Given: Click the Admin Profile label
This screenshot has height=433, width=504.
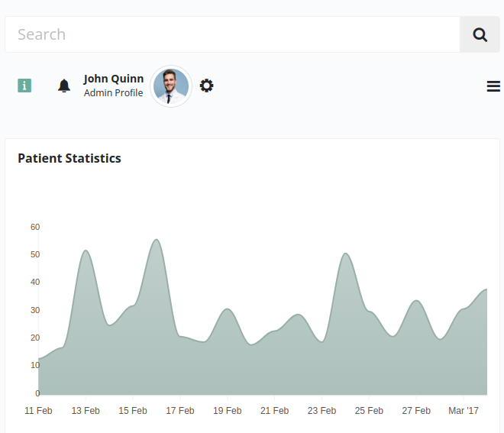Looking at the screenshot, I should coord(113,93).
